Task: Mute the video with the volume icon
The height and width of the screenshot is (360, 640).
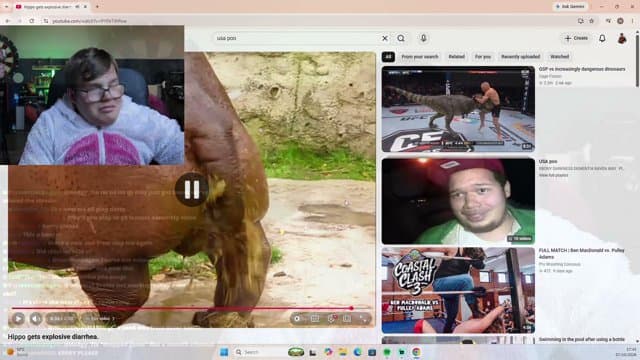Action: coord(36,318)
